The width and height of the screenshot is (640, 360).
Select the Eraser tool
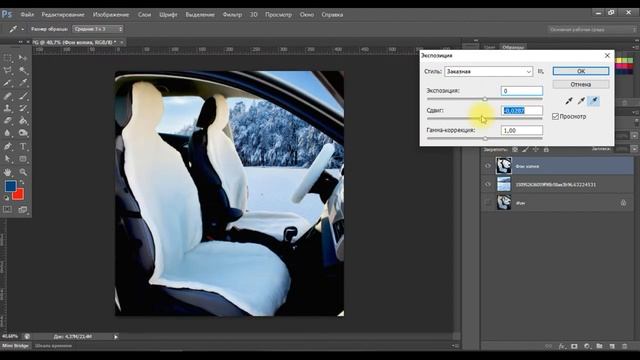pos(8,121)
